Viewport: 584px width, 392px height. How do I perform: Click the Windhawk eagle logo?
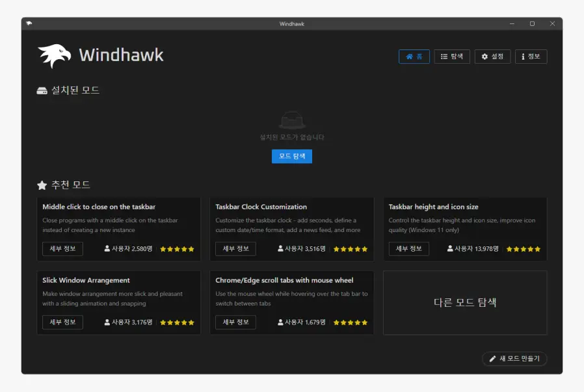(x=55, y=55)
